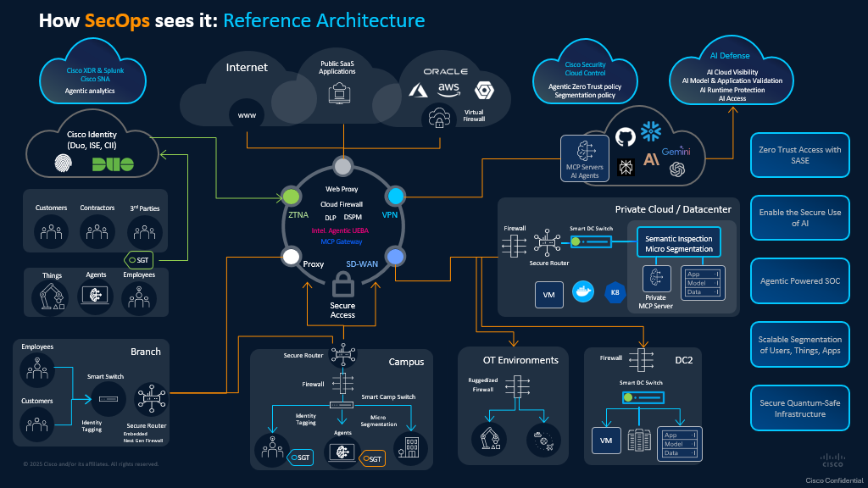Select the Campus Firewall icon
Screen dimensions: 868x488
point(342,383)
